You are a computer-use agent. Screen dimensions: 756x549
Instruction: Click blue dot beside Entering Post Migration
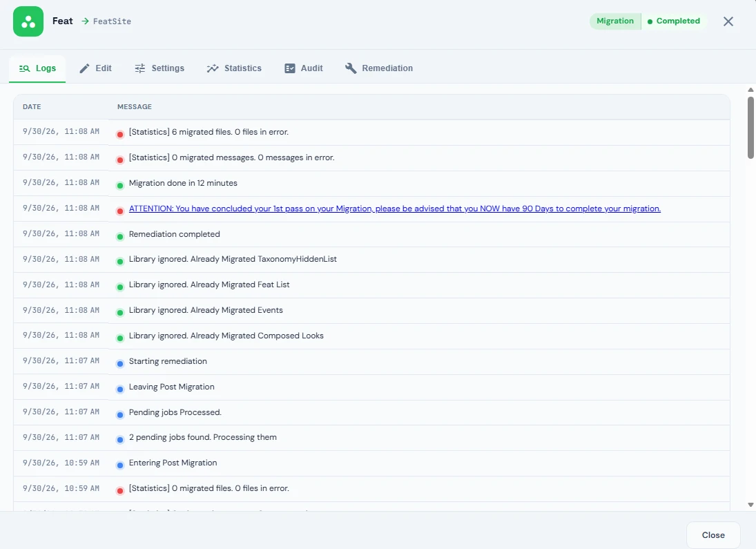(120, 465)
